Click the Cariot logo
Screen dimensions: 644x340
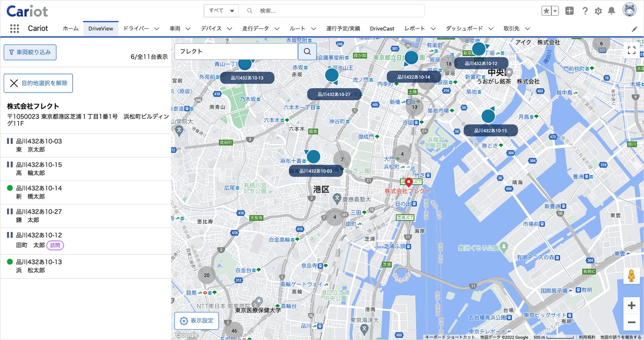(27, 11)
